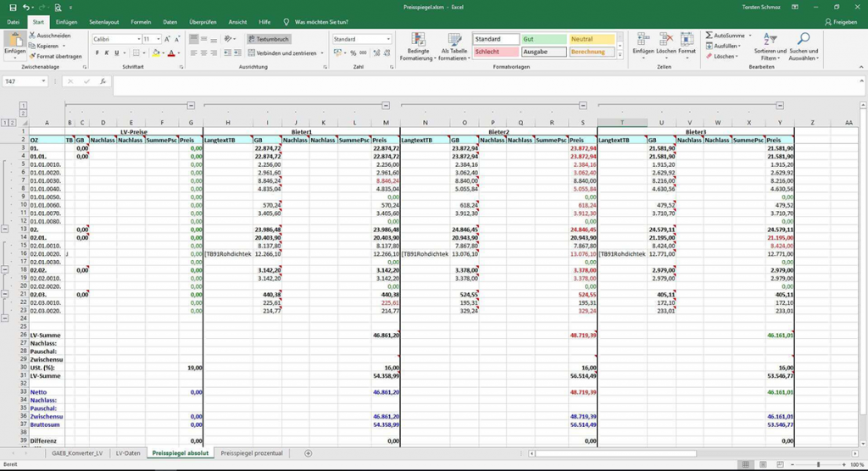Switch to the page break preview in status bar
The image size is (868, 471).
pos(780,464)
